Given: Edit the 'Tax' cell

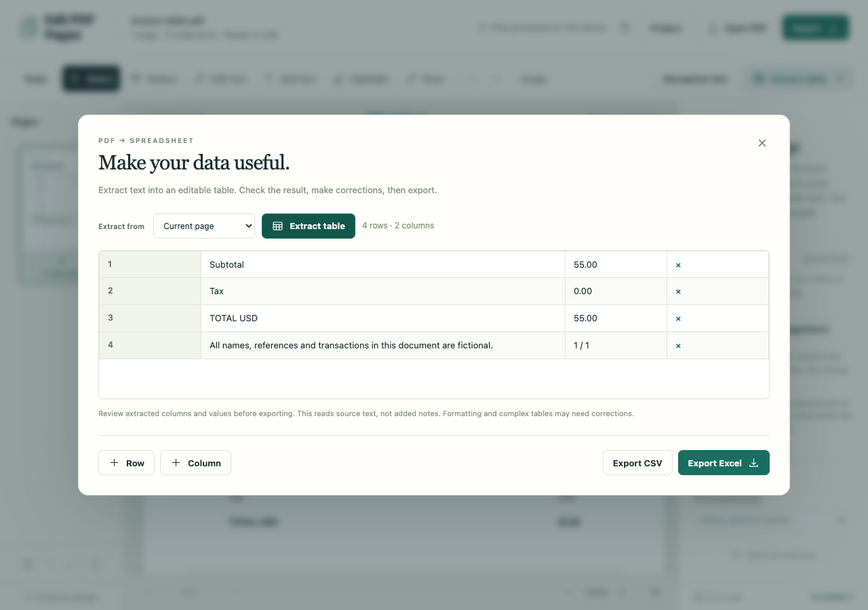Looking at the screenshot, I should tap(383, 291).
